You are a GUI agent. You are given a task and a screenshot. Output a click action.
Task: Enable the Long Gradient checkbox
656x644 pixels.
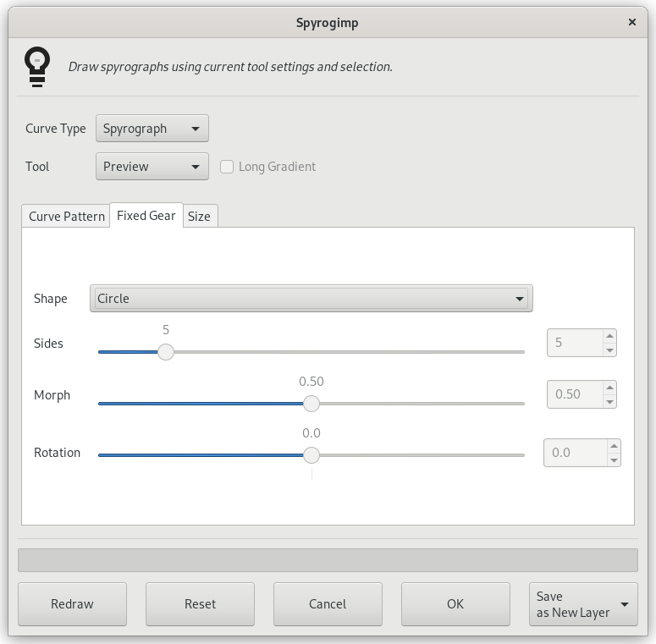[x=227, y=167]
